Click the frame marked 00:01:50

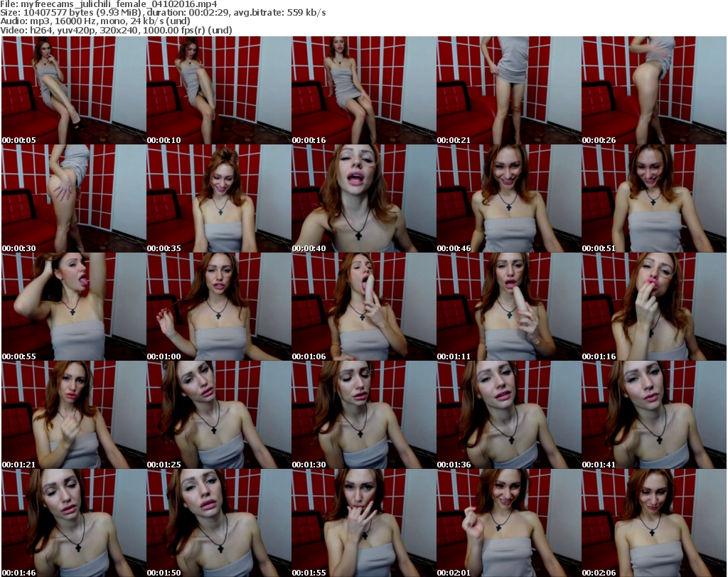218,523
